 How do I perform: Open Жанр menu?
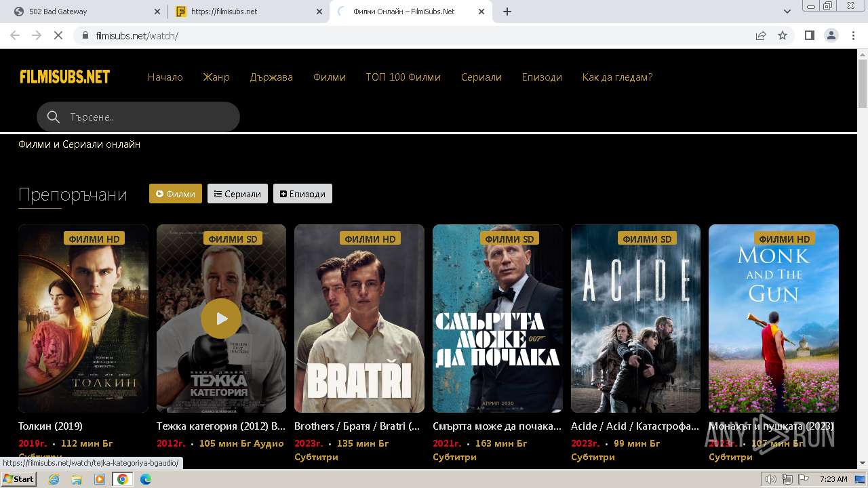pos(216,77)
